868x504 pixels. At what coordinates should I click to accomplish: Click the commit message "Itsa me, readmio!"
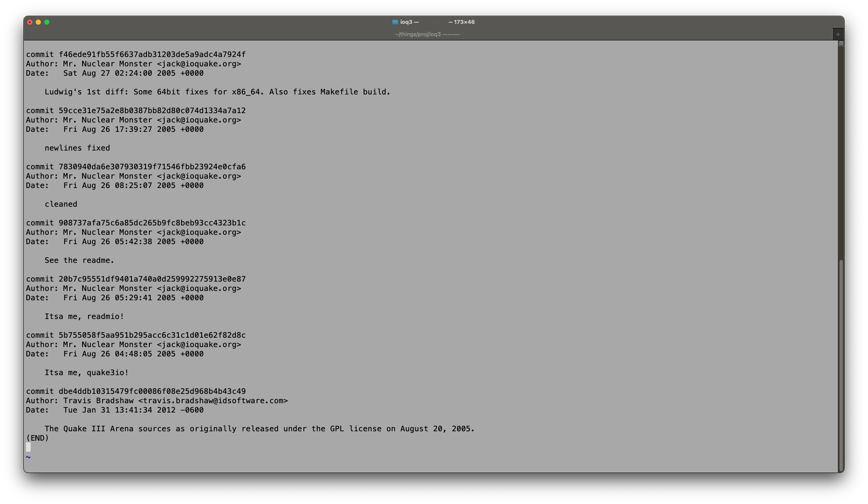(x=84, y=316)
